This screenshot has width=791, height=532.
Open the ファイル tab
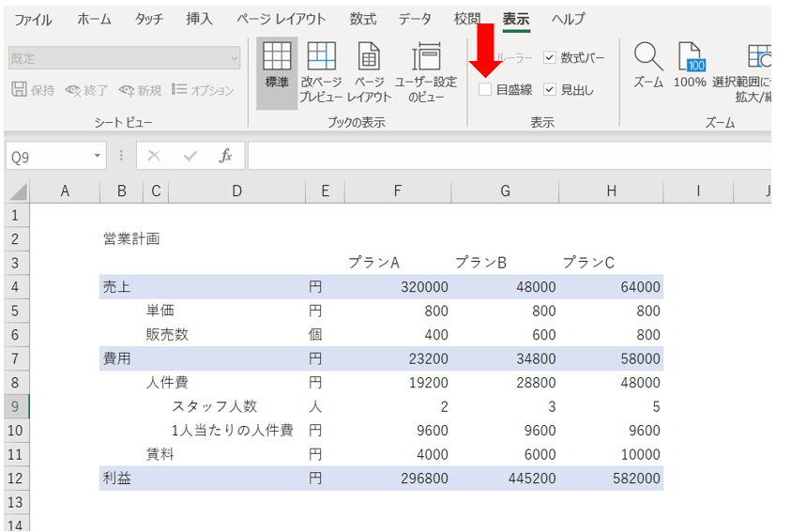tap(33, 20)
